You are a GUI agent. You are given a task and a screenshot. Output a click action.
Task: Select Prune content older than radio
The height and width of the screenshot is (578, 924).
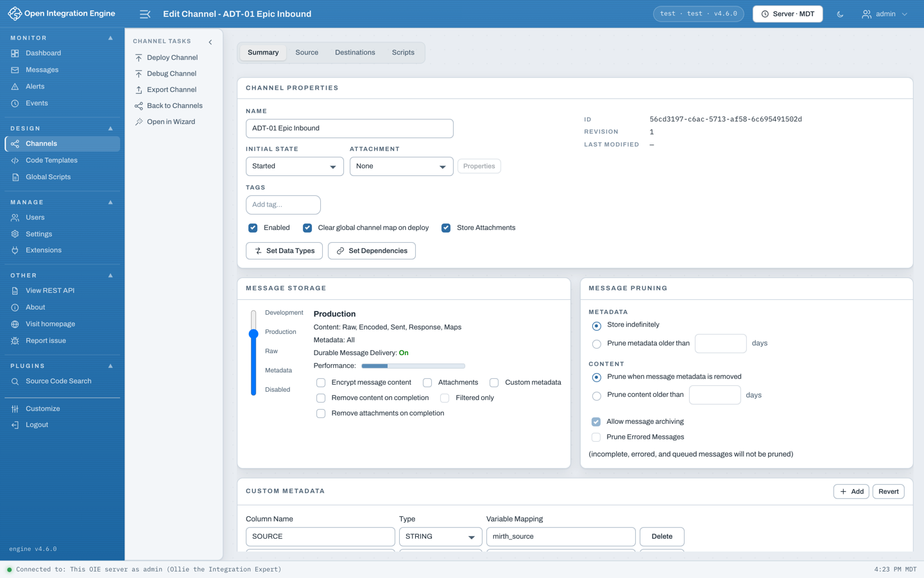coord(597,396)
